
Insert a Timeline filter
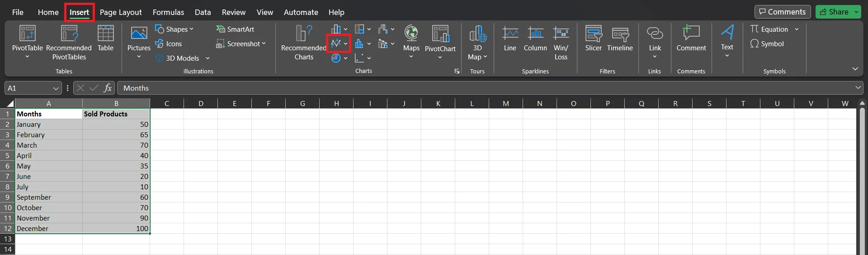[x=620, y=38]
